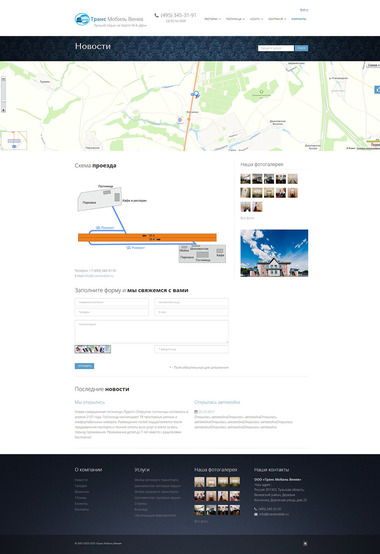The height and width of the screenshot is (554, 380).
Task: Click the captcha image
Action: click(93, 349)
